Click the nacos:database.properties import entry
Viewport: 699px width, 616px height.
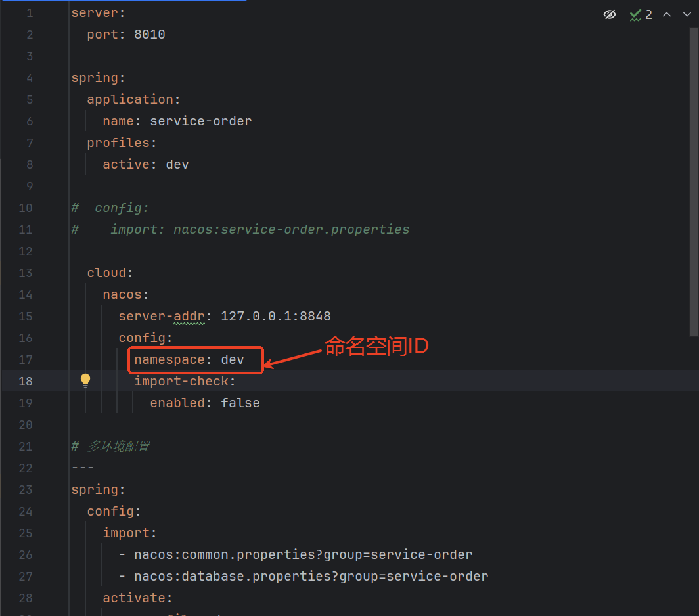coord(311,577)
